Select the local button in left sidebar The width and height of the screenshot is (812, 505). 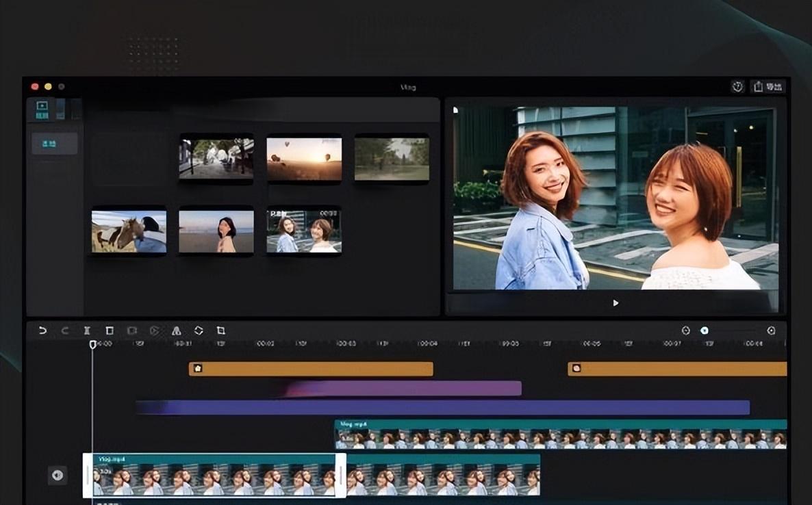point(54,144)
